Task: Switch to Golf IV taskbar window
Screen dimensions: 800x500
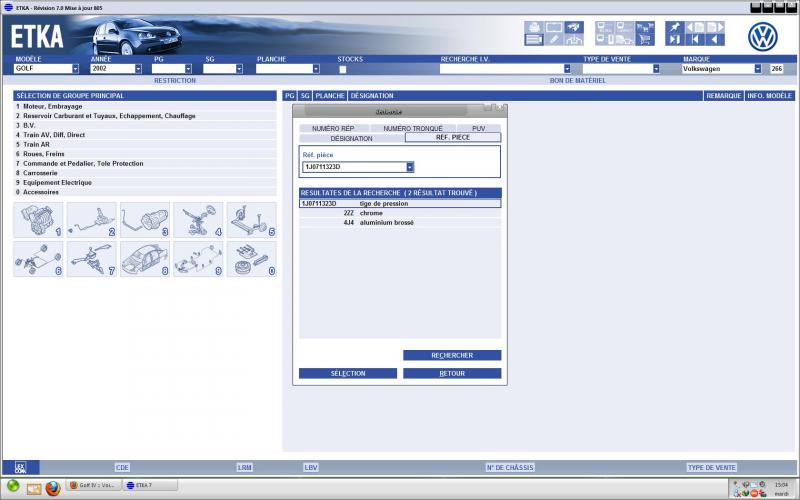Action: click(93, 485)
